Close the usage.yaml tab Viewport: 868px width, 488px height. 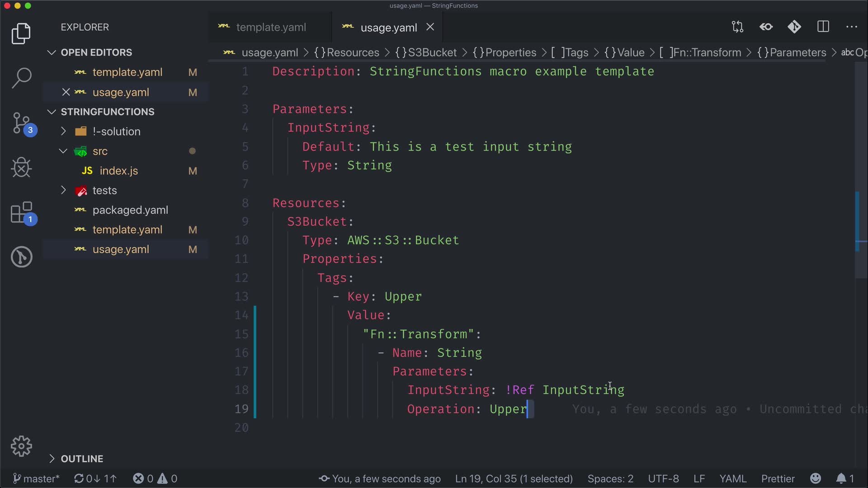(x=430, y=28)
